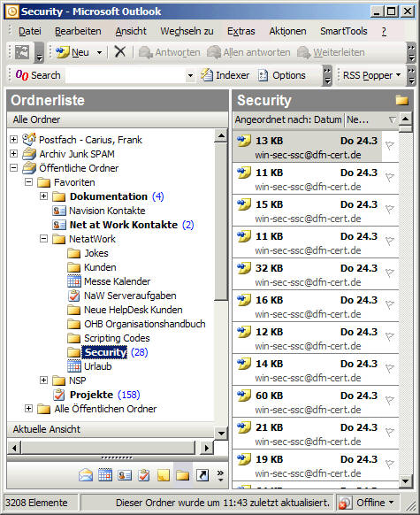Image resolution: width=420 pixels, height=515 pixels.
Task: Click the folder icon in the Security header
Action: click(x=402, y=100)
